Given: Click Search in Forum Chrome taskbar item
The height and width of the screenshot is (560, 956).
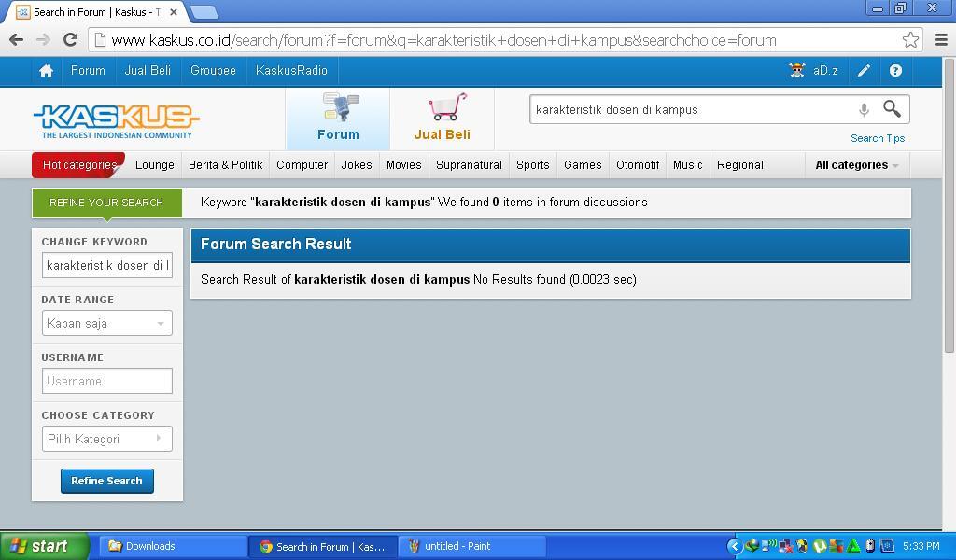Looking at the screenshot, I should pyautogui.click(x=323, y=547).
